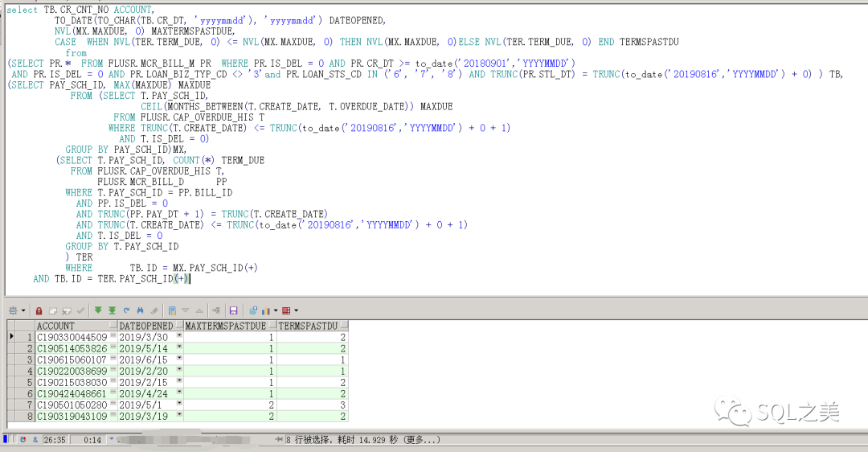Select row number 8 header

pos(26,416)
